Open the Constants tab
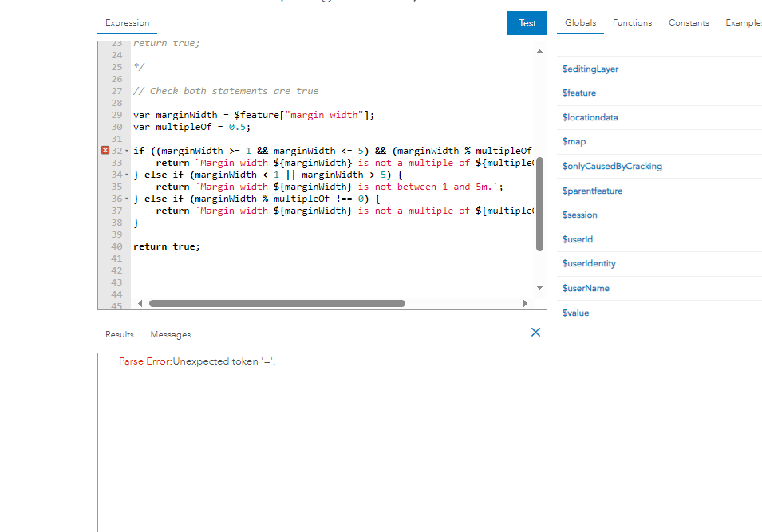 pos(689,22)
